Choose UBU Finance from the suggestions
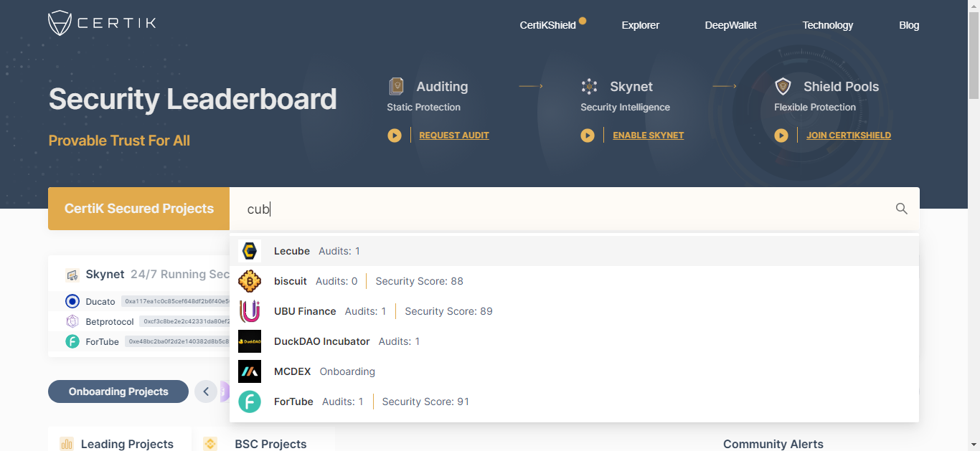980x451 pixels. point(574,311)
